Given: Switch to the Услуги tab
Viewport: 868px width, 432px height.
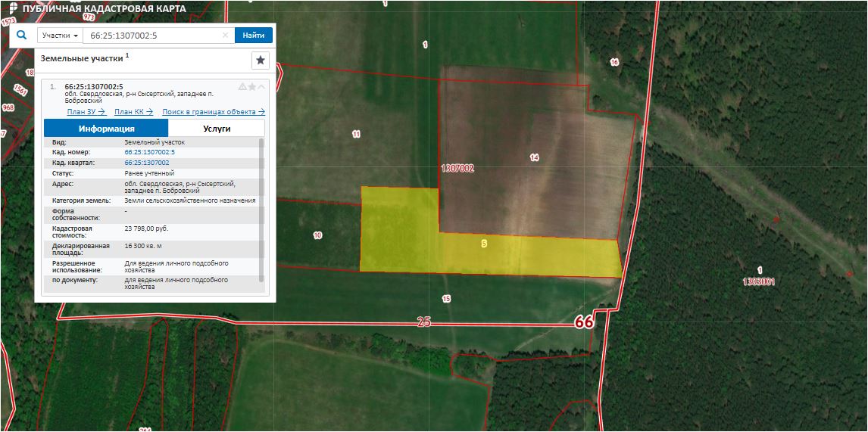Looking at the screenshot, I should (217, 129).
